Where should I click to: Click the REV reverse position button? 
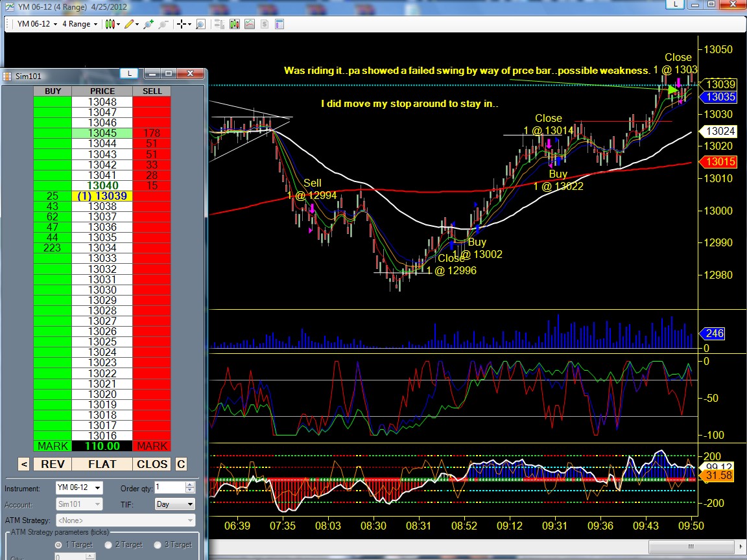click(53, 464)
